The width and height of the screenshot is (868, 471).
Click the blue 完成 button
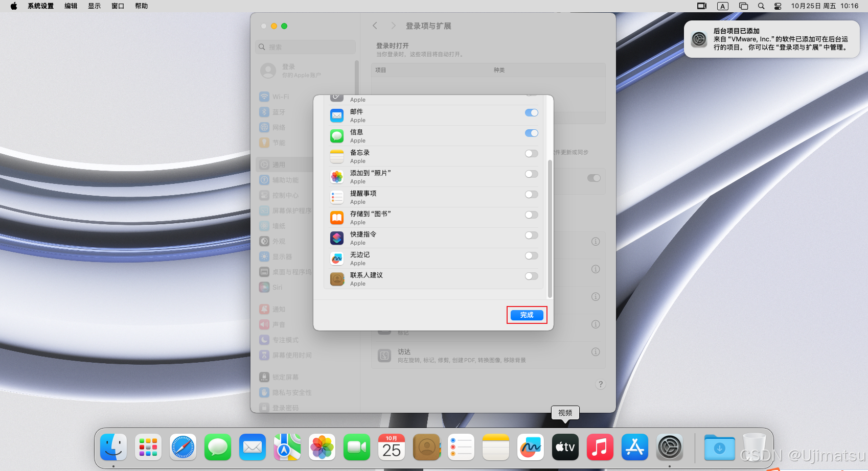tap(527, 315)
